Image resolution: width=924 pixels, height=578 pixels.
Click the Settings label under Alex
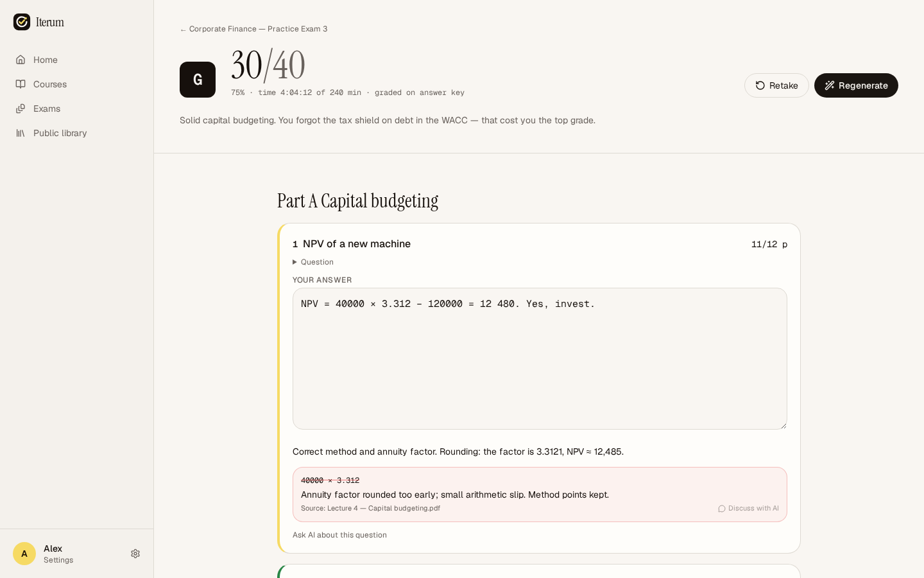58,560
